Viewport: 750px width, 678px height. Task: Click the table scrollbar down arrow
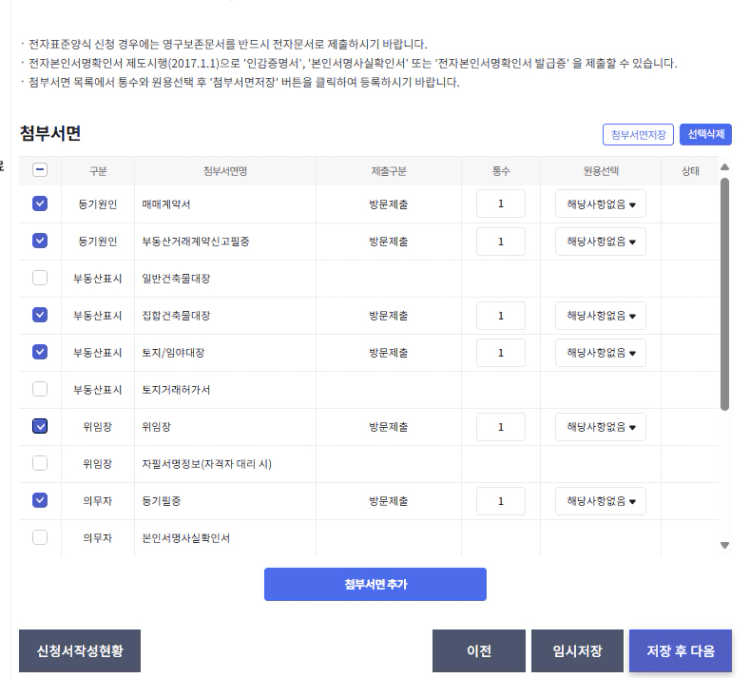click(x=725, y=545)
